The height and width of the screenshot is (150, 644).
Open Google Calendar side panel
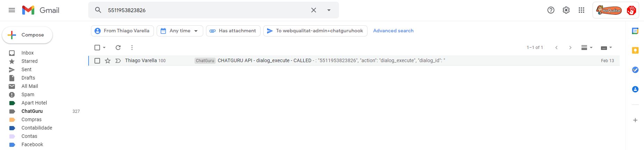(x=635, y=31)
